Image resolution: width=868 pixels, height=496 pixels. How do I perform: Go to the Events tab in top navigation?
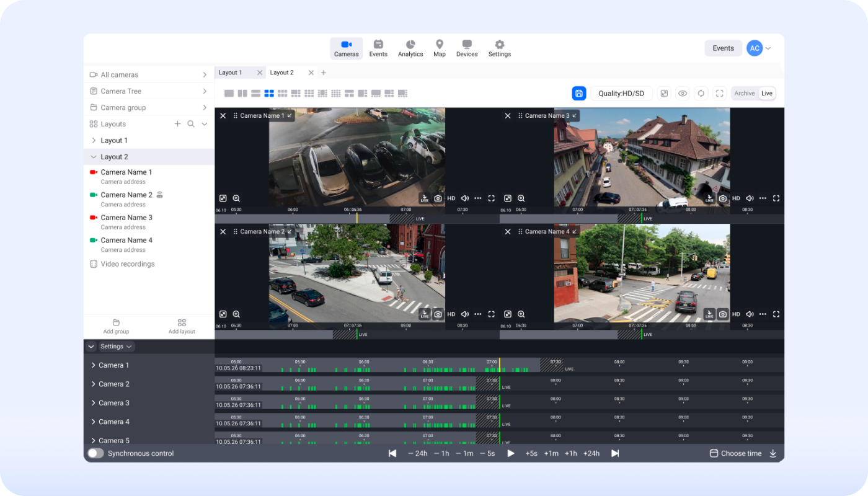[x=378, y=48]
